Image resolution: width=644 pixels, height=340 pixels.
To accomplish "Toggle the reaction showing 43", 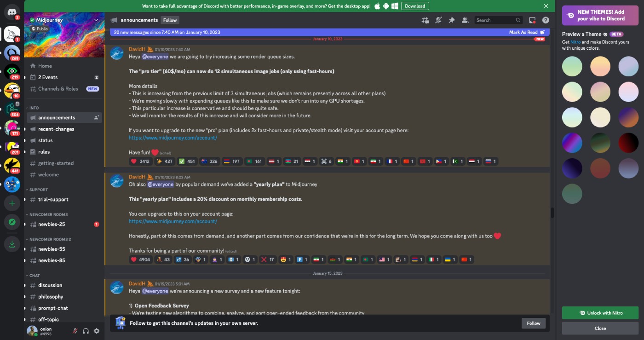I will pos(163,259).
